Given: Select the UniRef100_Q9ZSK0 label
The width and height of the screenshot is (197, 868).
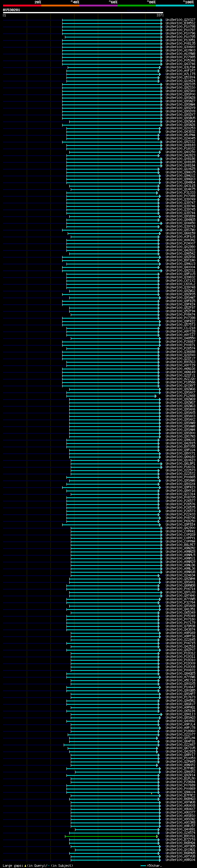Looking at the screenshot, I should 180,91.
